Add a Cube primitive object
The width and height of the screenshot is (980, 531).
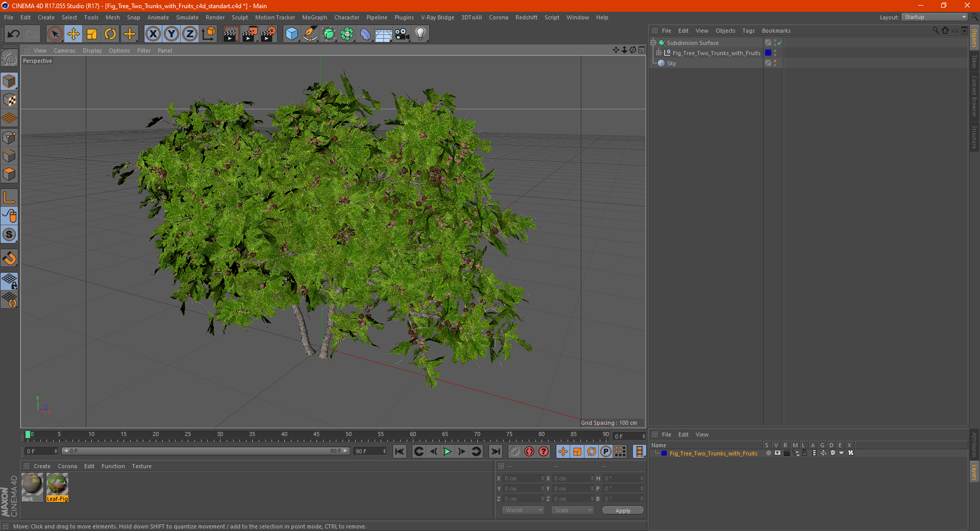[x=291, y=34]
